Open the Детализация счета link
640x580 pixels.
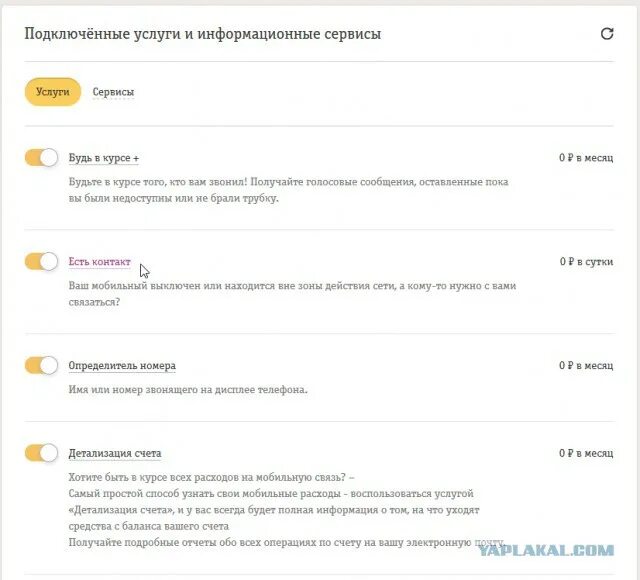(x=115, y=453)
